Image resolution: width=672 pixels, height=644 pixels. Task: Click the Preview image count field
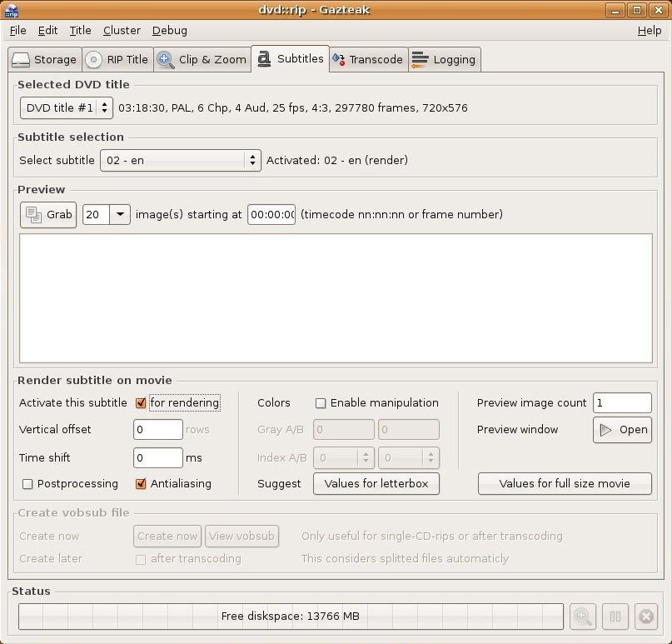point(622,403)
